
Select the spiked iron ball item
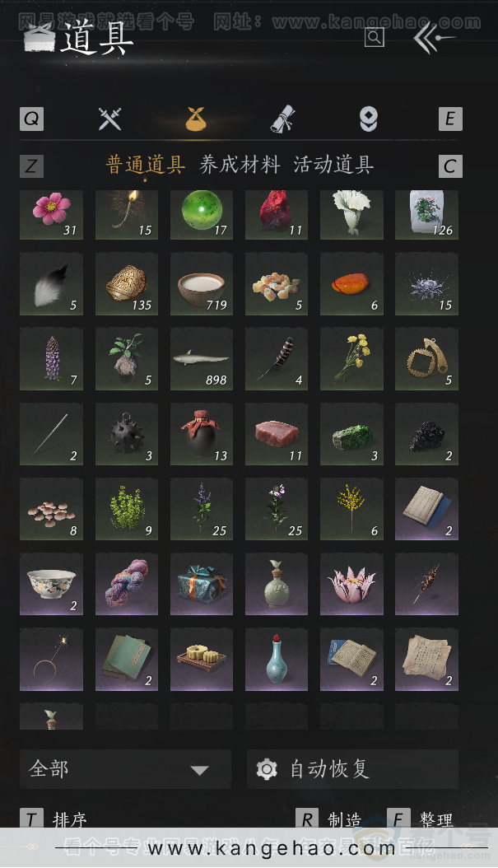coord(127,434)
